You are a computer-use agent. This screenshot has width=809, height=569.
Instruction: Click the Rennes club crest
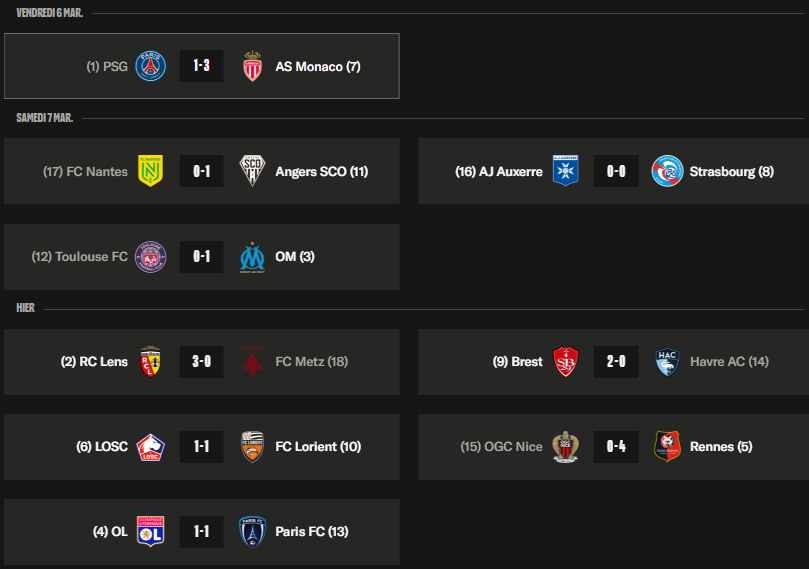pos(667,446)
